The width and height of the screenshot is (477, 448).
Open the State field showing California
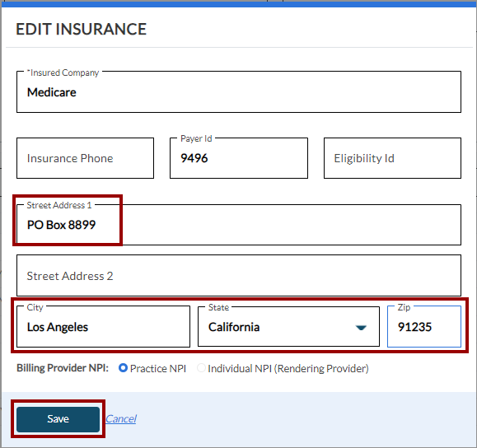[x=288, y=327]
